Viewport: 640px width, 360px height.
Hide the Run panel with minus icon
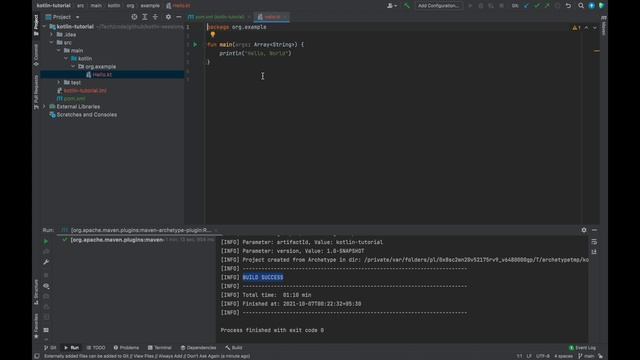tap(594, 230)
